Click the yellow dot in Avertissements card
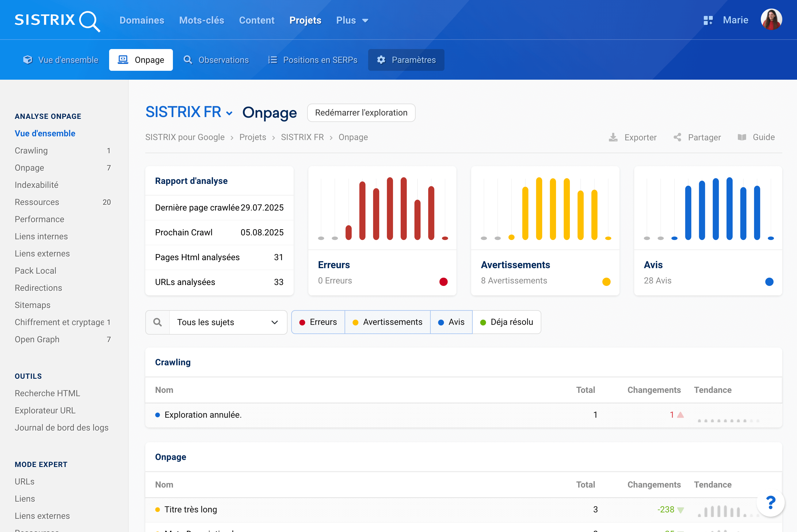Image resolution: width=797 pixels, height=532 pixels. click(606, 282)
